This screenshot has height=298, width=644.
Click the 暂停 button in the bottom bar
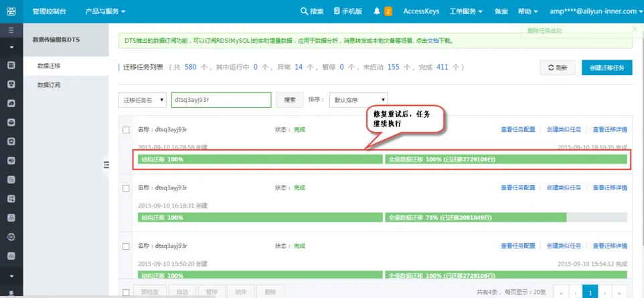click(x=212, y=291)
